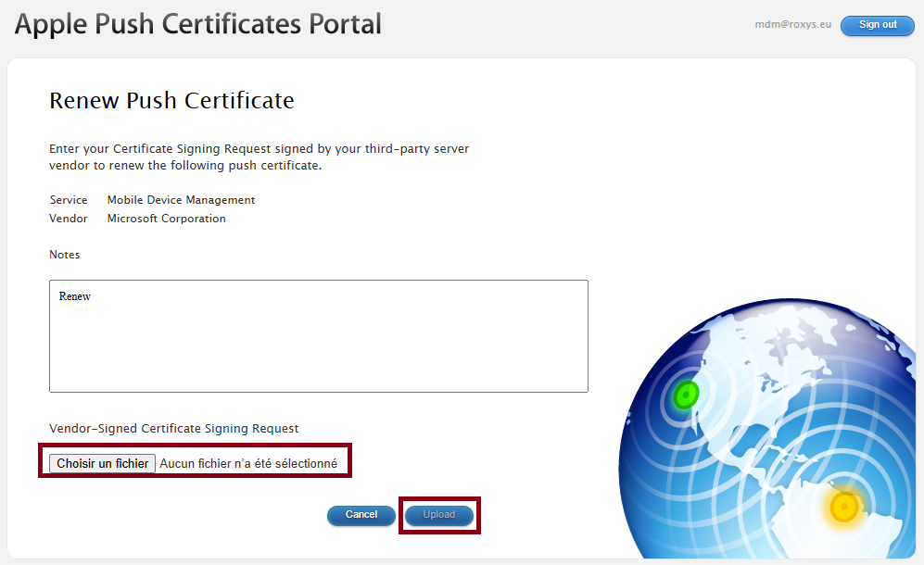Cancel the certificate renewal
The width and height of the screenshot is (924, 565).
point(361,515)
